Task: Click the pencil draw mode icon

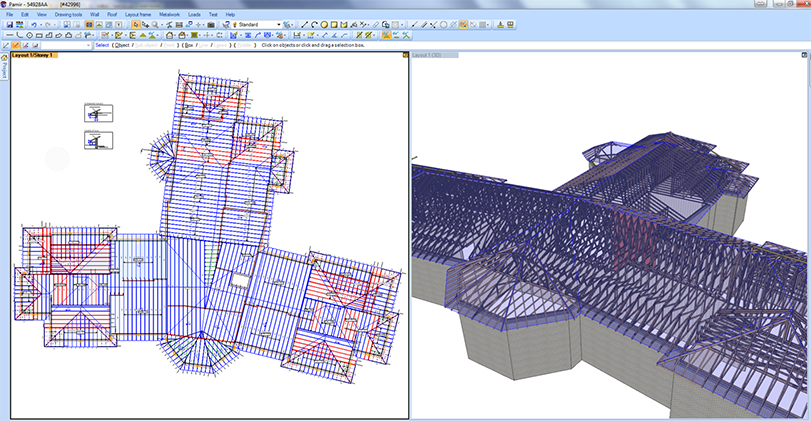Action: click(6, 46)
